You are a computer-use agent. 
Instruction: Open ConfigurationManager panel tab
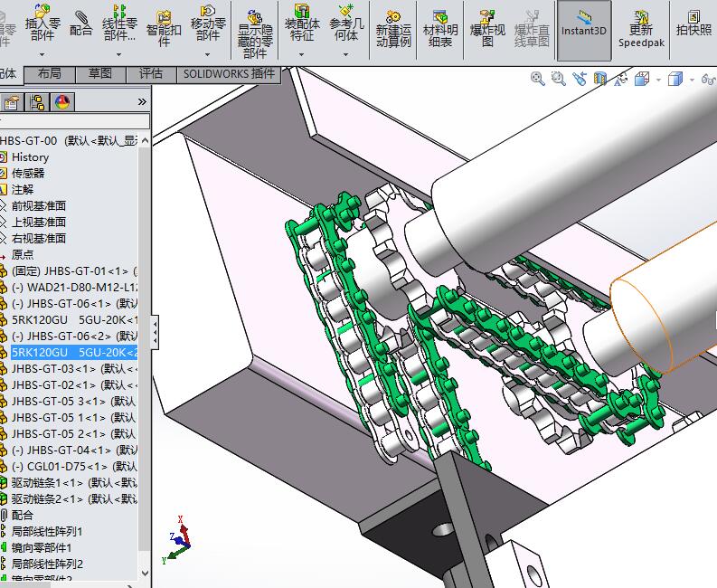[x=37, y=102]
